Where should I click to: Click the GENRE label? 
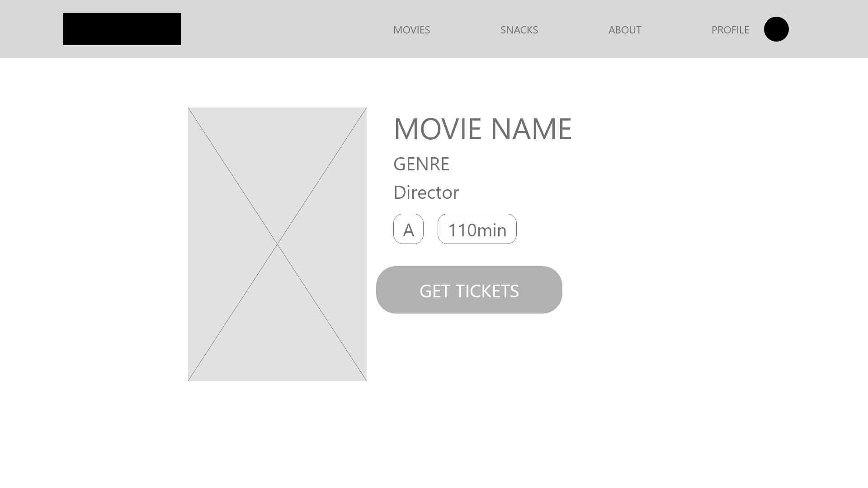coord(421,164)
